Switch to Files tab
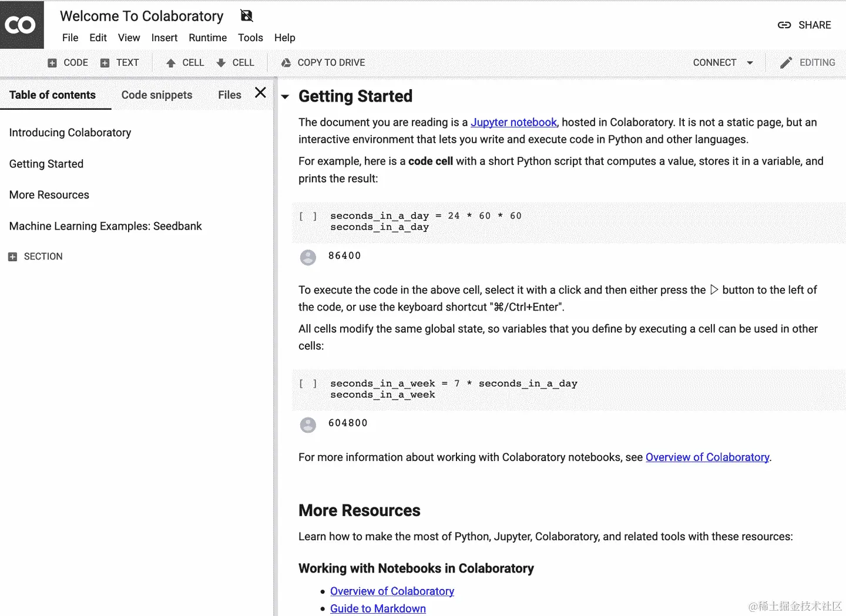846x616 pixels. pos(230,95)
